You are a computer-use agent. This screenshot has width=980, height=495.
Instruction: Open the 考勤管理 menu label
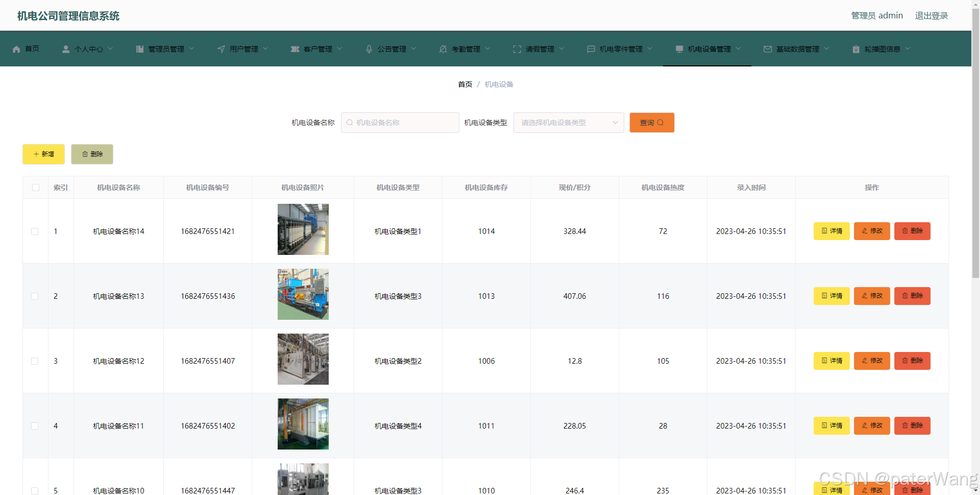[x=466, y=49]
